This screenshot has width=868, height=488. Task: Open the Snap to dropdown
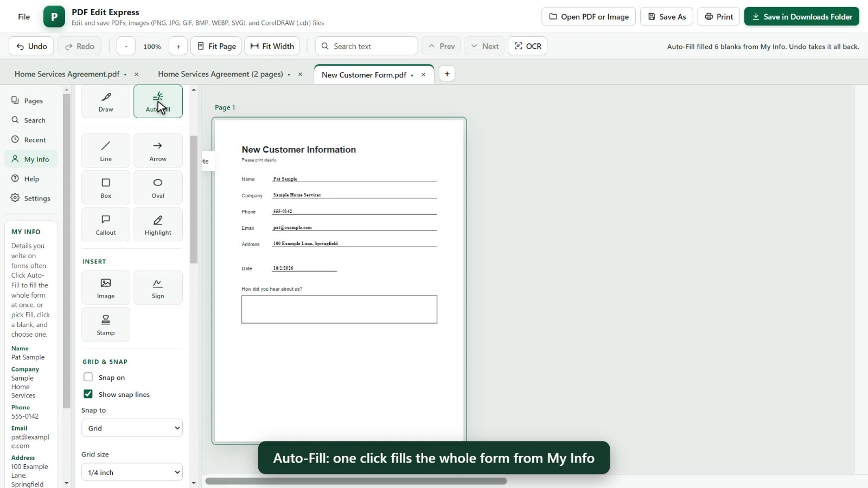pos(132,428)
